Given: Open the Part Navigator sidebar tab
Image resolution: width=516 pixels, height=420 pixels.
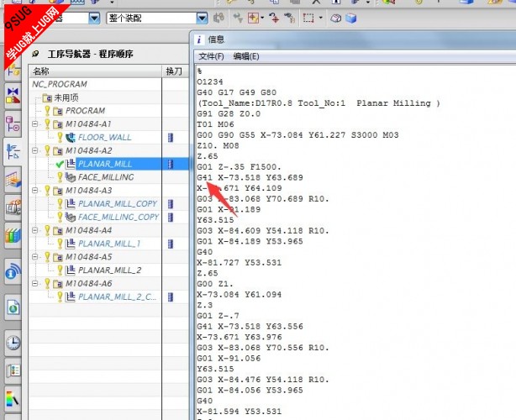Looking at the screenshot, I should tap(13, 124).
